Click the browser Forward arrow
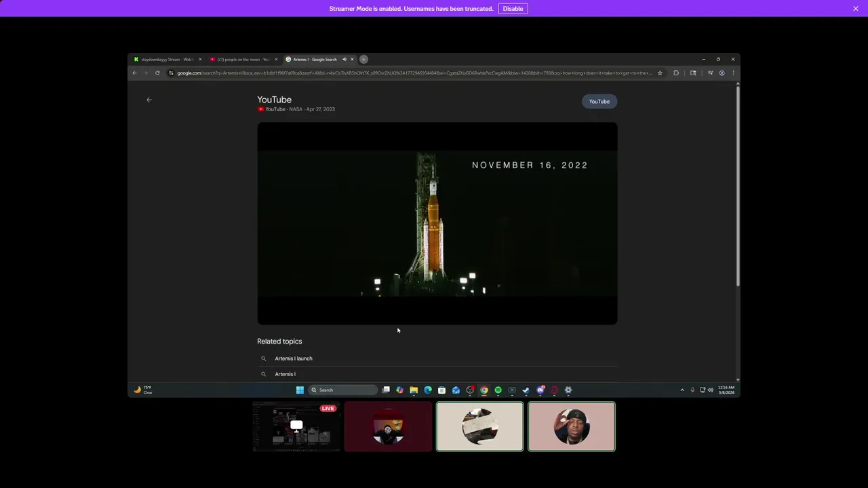This screenshot has height=488, width=868. 146,73
